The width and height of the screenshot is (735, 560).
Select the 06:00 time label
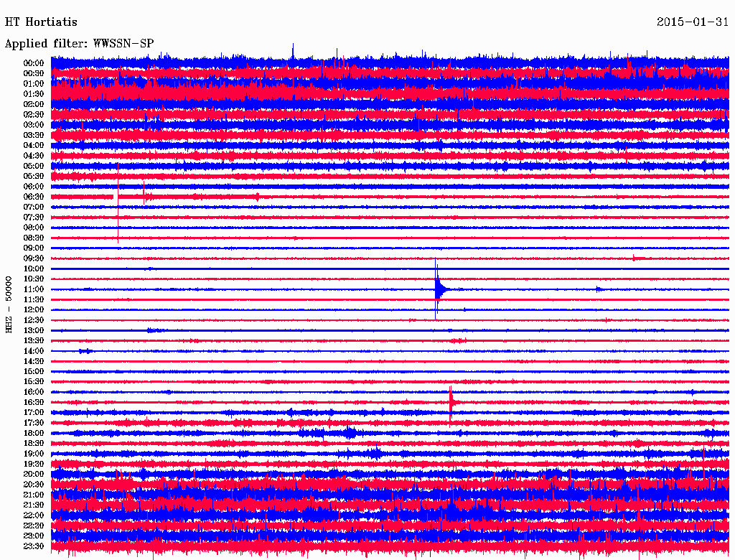coord(34,187)
